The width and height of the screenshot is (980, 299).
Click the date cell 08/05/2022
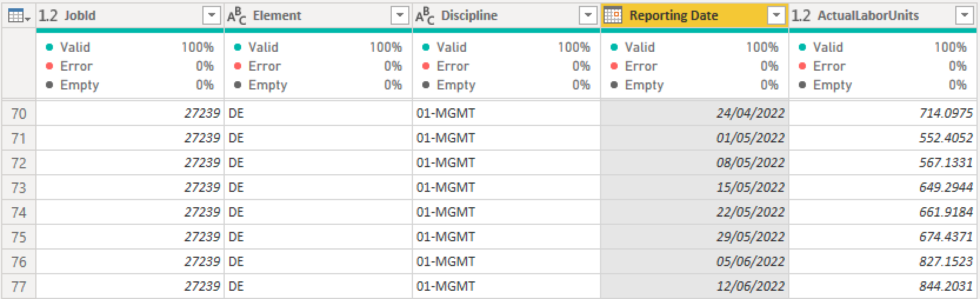(695, 162)
